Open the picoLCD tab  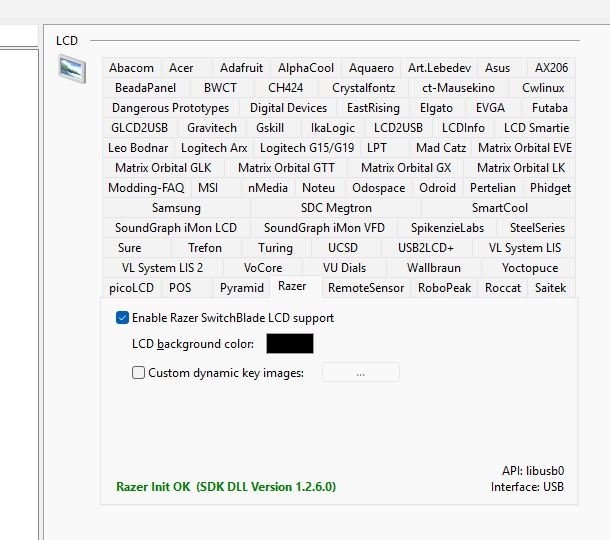[x=131, y=288]
